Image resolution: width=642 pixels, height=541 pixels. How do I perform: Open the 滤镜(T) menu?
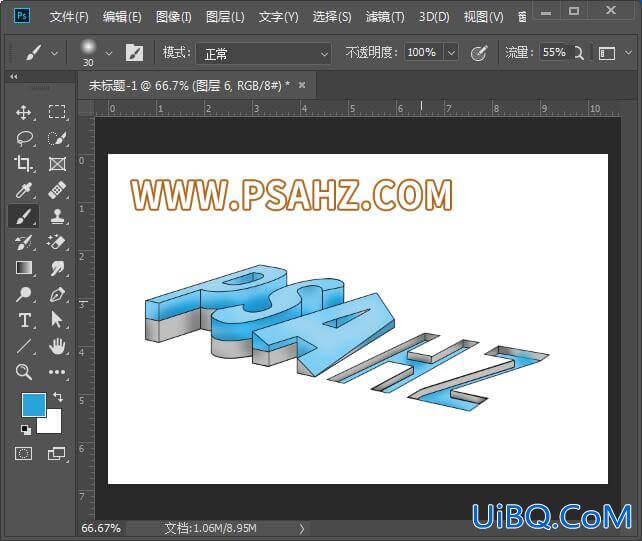coord(385,17)
